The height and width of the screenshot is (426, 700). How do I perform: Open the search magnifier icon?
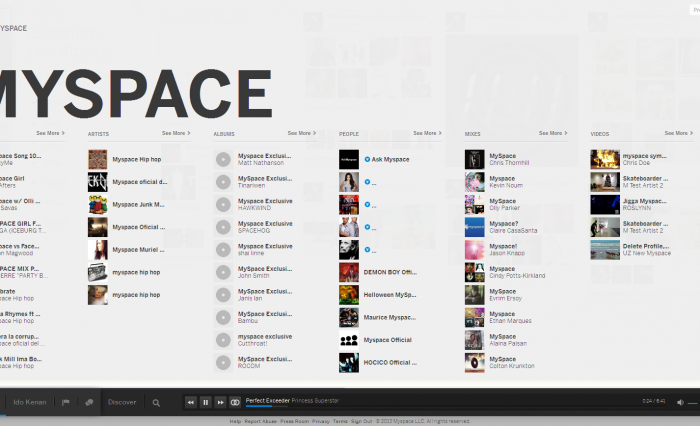pyautogui.click(x=156, y=403)
